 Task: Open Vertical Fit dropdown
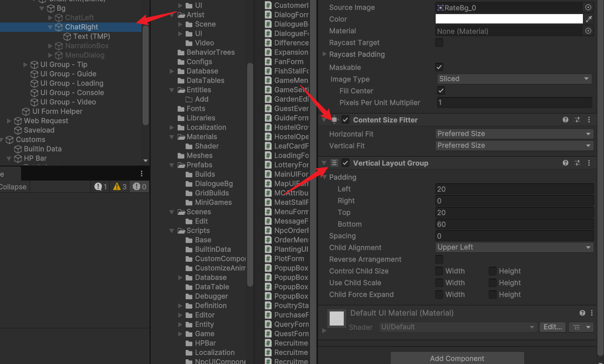coord(514,146)
